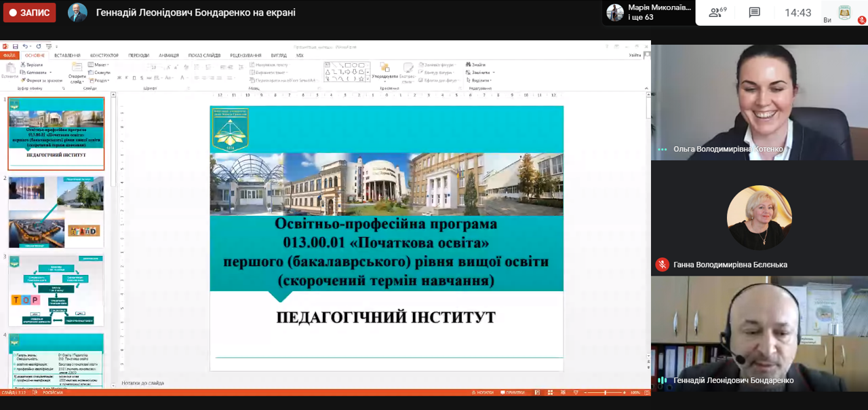The width and height of the screenshot is (868, 410).
Task: Select slide 2 thumbnail in slide panel
Action: click(x=56, y=212)
